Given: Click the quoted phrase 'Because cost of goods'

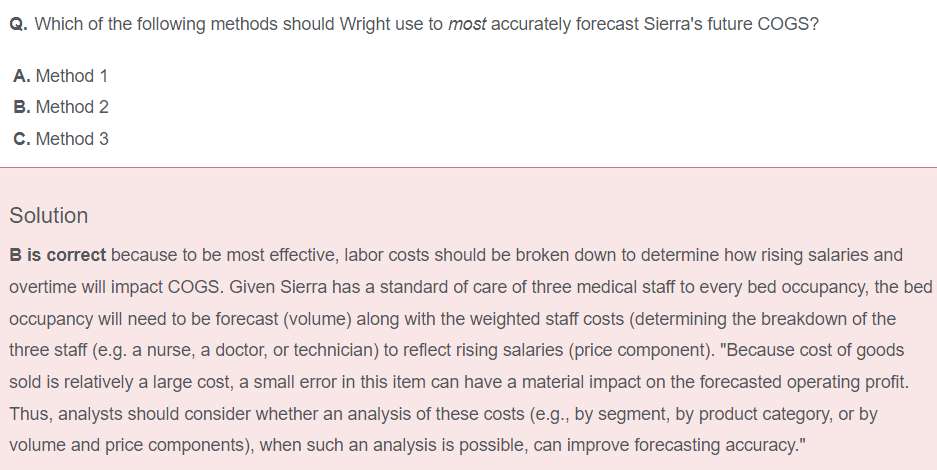Looking at the screenshot, I should (x=812, y=350).
